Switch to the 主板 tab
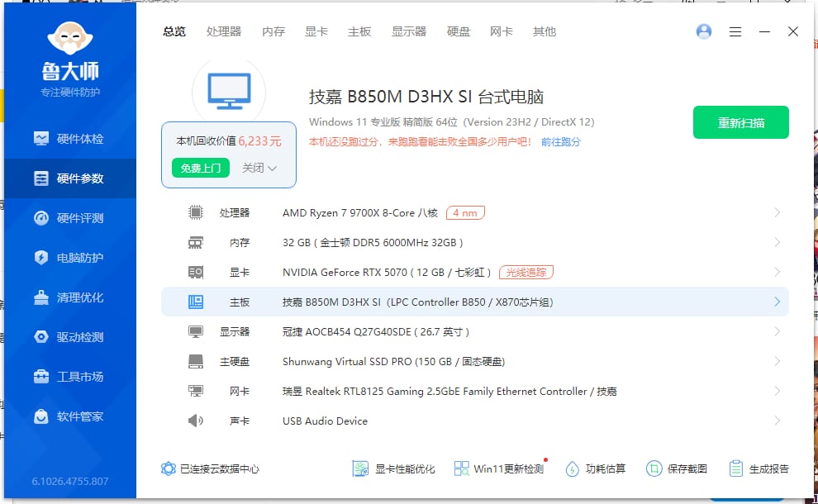818x504 pixels. [x=359, y=32]
